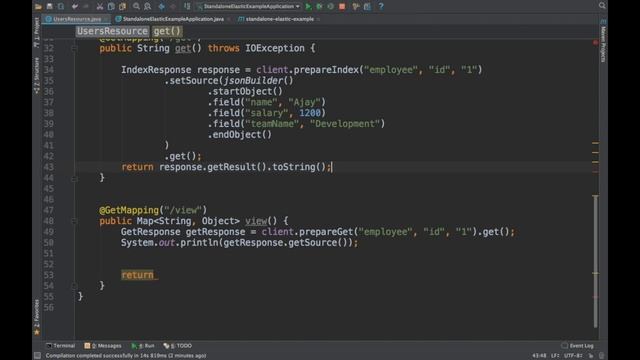Click the read-only lock icon in status bar
640x360 pixels.
pyautogui.click(x=591, y=356)
